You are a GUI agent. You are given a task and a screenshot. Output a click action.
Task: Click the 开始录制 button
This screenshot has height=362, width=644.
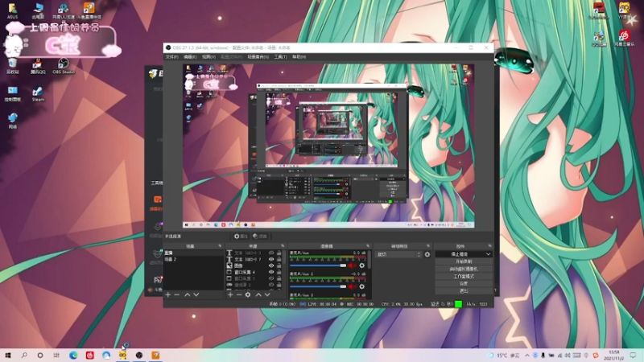click(464, 261)
